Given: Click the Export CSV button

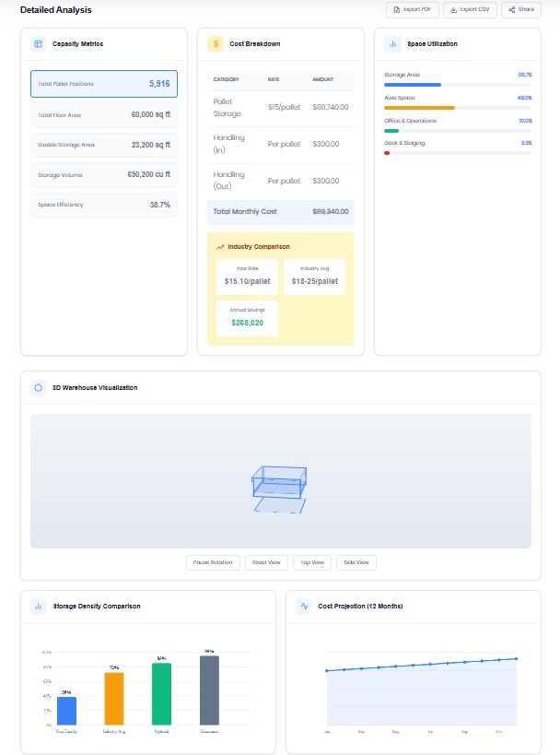Looking at the screenshot, I should (470, 9).
